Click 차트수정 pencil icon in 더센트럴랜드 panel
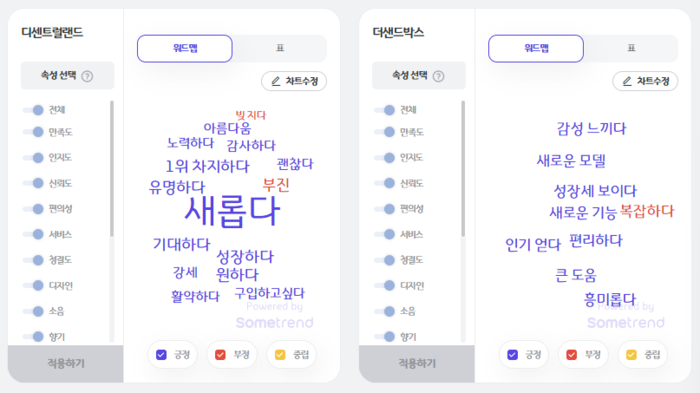The width and height of the screenshot is (700, 393). click(276, 81)
